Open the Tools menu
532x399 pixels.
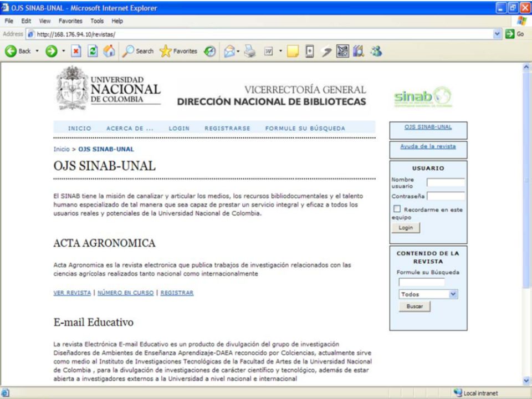(x=97, y=21)
